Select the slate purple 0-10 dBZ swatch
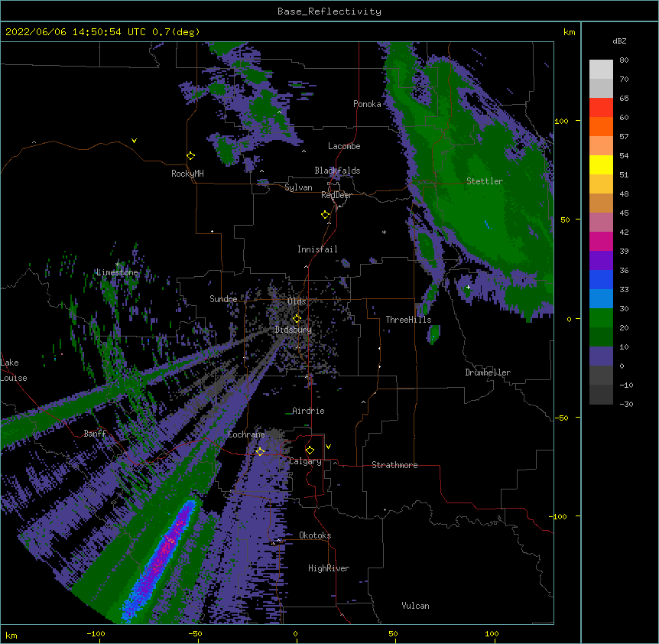The width and height of the screenshot is (659, 644). (601, 356)
